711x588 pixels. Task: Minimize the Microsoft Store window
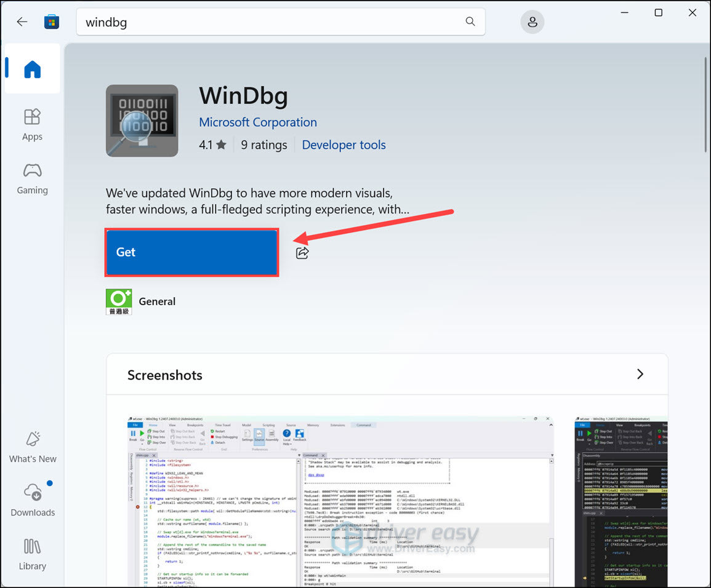click(624, 13)
